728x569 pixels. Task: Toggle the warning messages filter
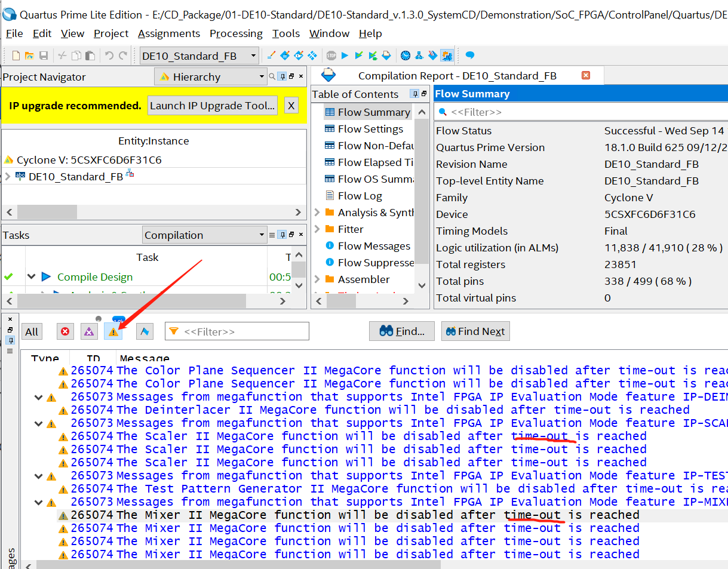(113, 332)
